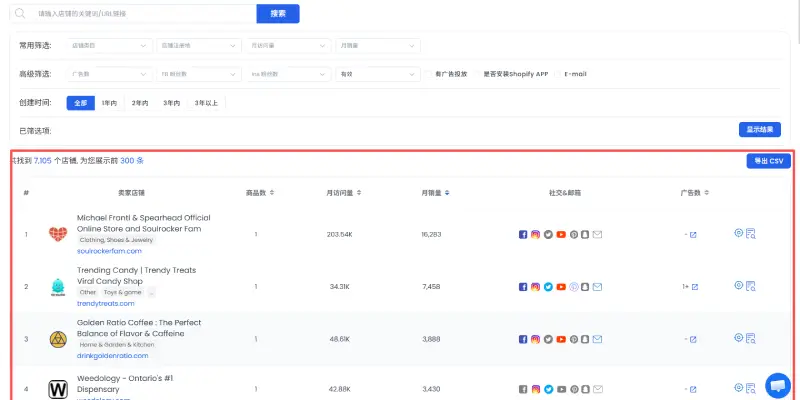Click magnifier icon in search box
This screenshot has width=800, height=400.
coord(20,14)
